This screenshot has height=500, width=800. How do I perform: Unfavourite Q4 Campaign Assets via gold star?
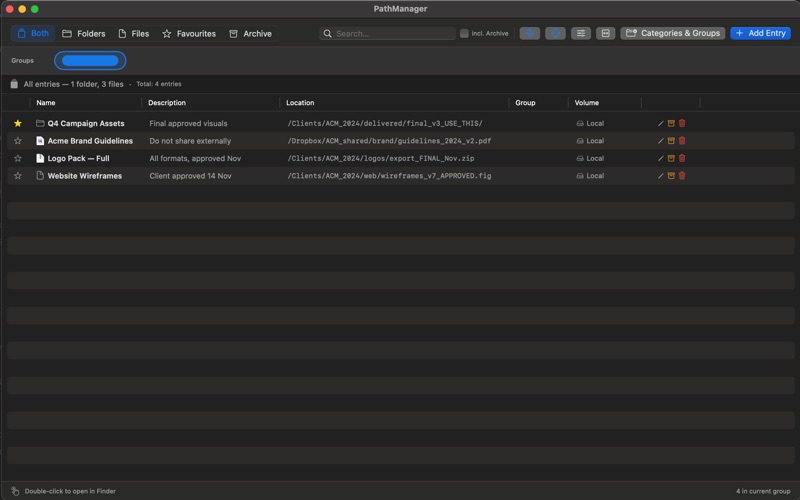tap(18, 123)
